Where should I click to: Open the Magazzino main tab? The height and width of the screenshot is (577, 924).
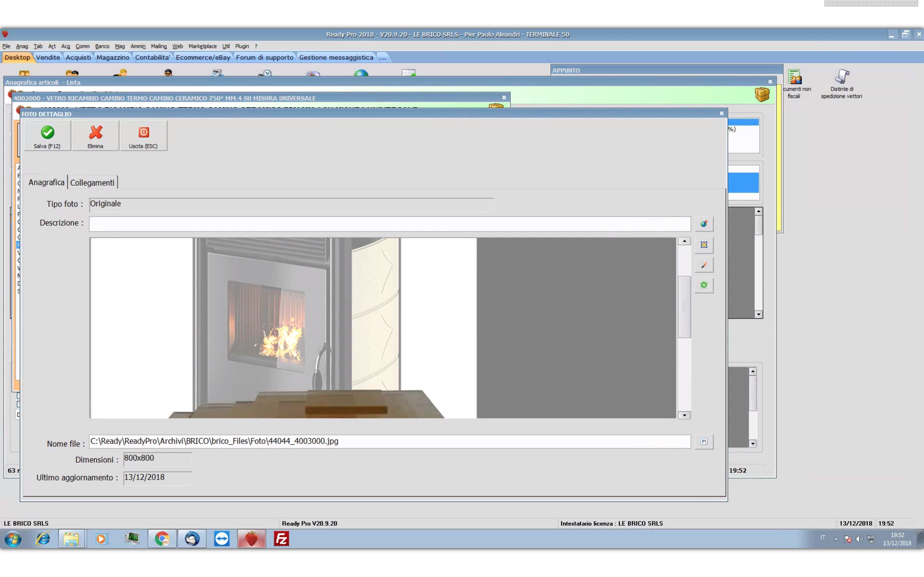click(x=113, y=57)
